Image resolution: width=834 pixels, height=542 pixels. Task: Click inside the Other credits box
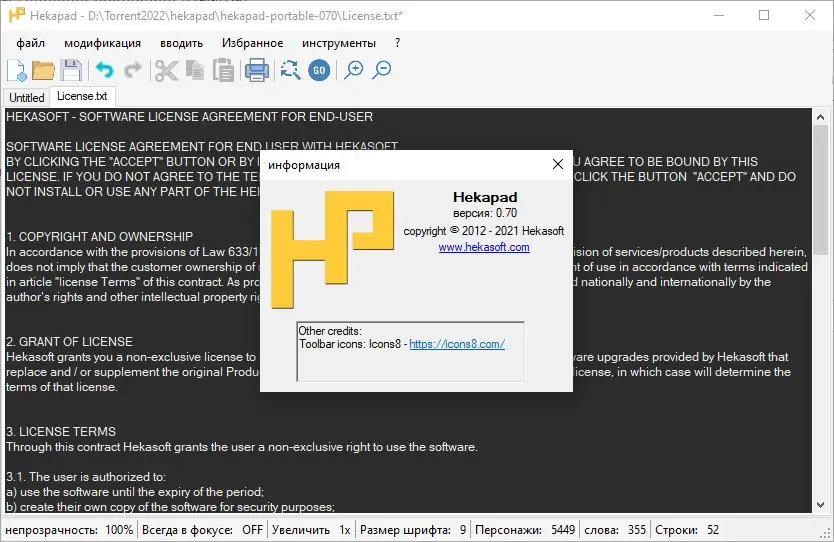coord(411,352)
